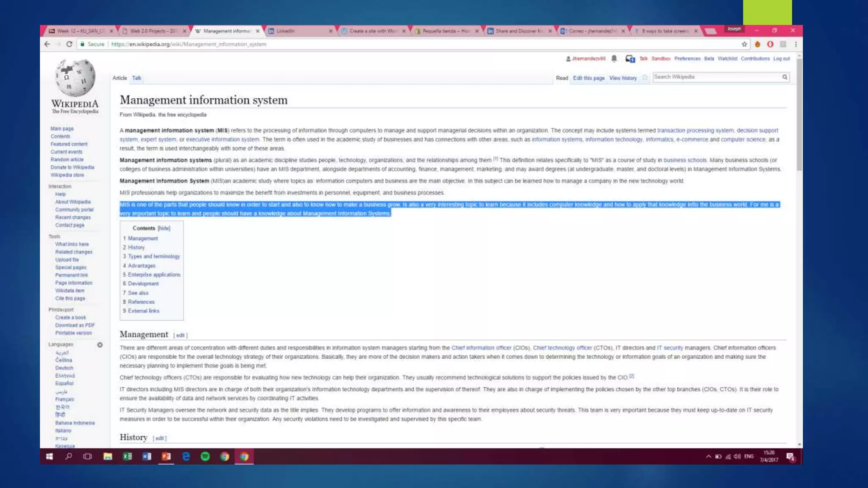Bookmark page with address bar star
Image resolution: width=868 pixels, height=488 pixels.
744,44
